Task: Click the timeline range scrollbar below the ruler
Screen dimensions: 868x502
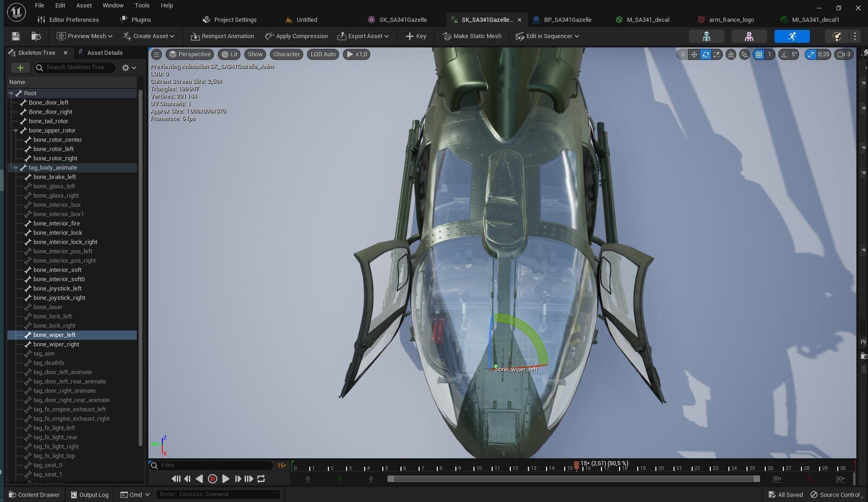Action: 574,479
